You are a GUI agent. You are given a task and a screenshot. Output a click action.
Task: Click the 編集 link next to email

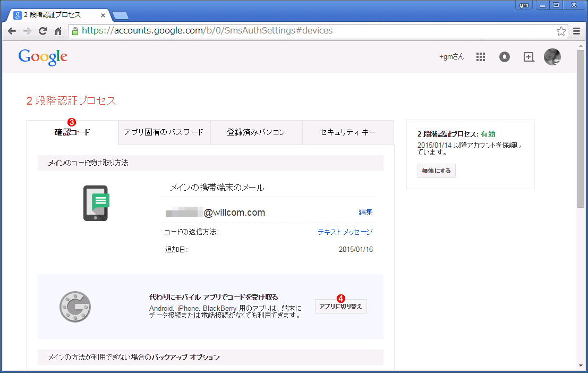click(365, 212)
